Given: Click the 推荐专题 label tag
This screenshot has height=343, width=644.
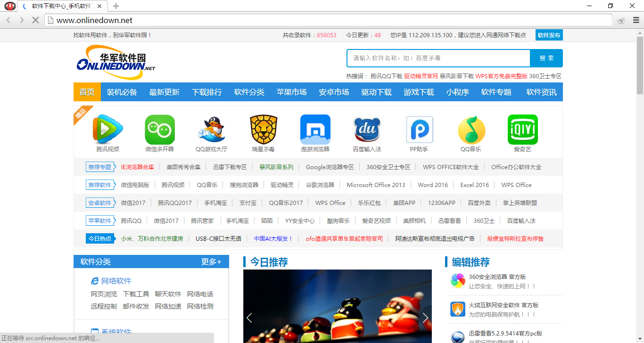Looking at the screenshot, I should [100, 167].
